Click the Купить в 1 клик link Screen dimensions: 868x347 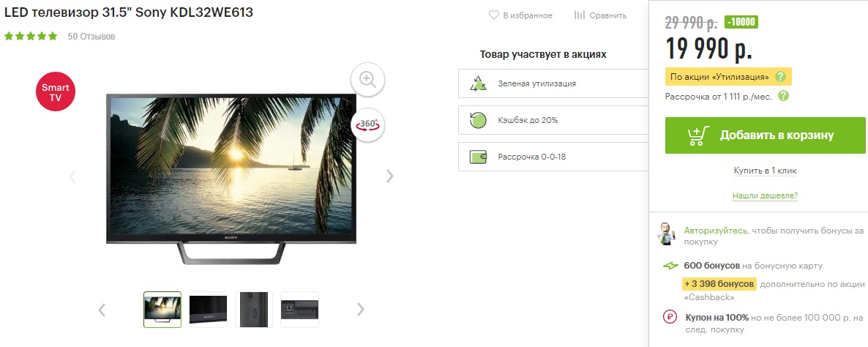(765, 171)
